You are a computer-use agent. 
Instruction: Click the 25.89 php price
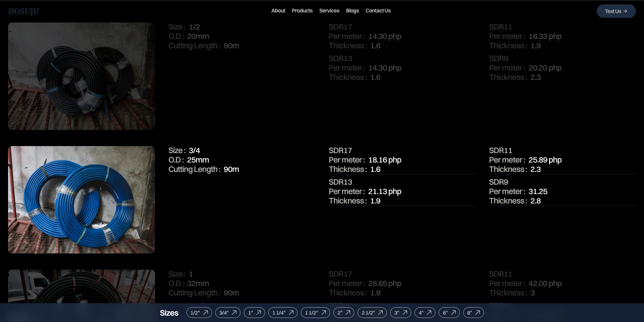tap(545, 160)
